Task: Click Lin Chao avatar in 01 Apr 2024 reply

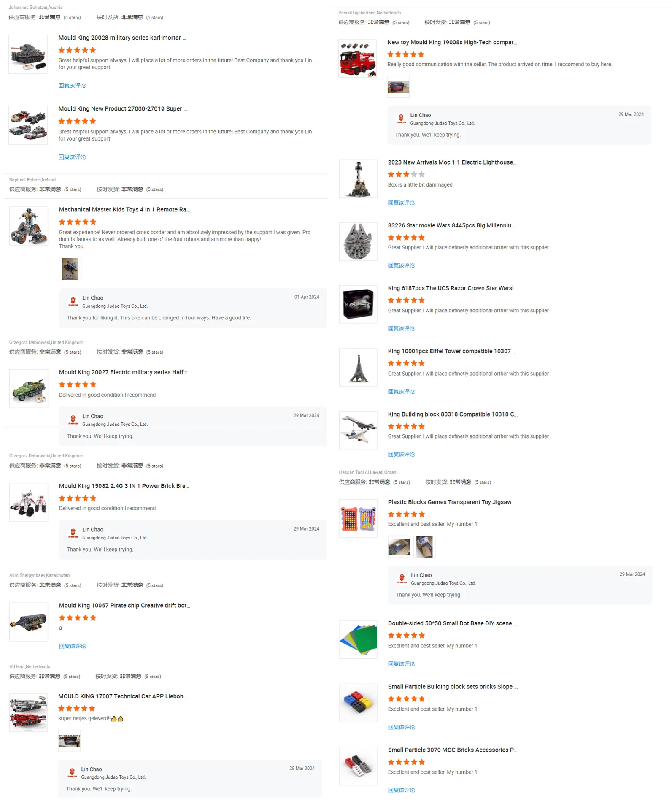Action: pos(73,301)
